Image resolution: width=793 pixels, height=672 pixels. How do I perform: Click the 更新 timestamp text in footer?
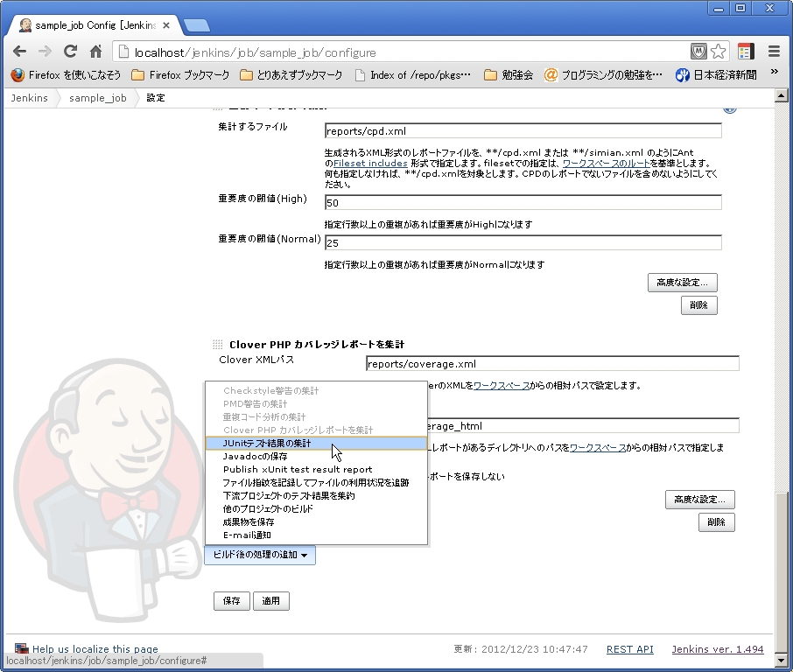[521, 649]
